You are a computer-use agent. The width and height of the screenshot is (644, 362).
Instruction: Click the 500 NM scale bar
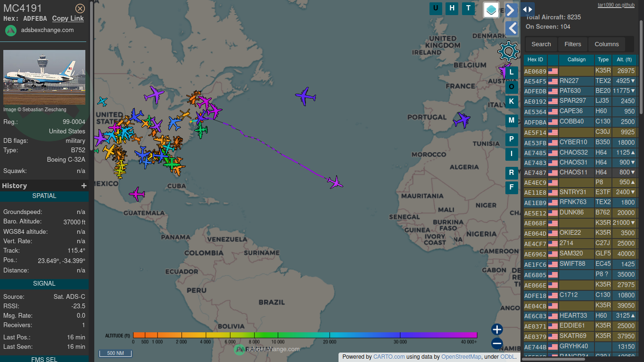[115, 353]
